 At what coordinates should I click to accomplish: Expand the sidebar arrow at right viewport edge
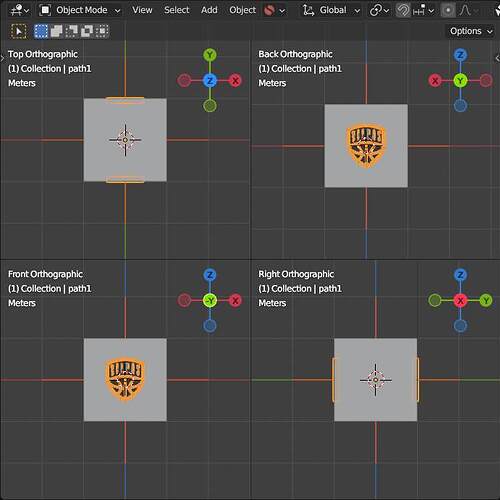(497, 58)
